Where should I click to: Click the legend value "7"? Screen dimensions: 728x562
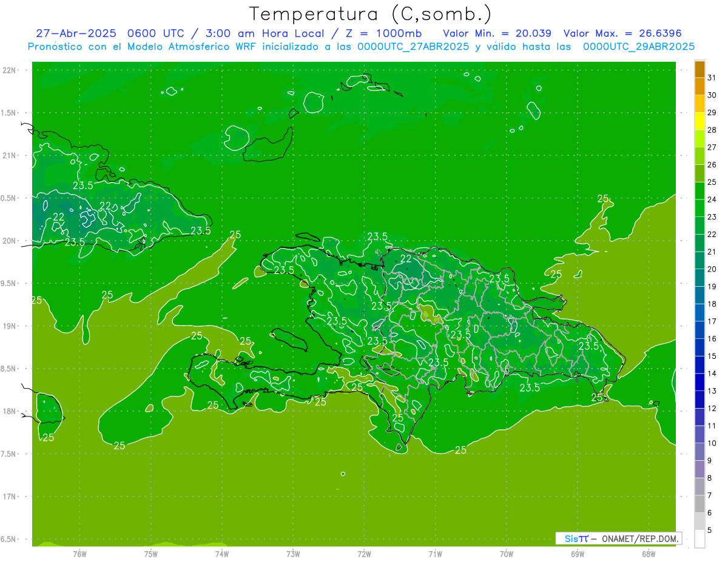(x=710, y=495)
